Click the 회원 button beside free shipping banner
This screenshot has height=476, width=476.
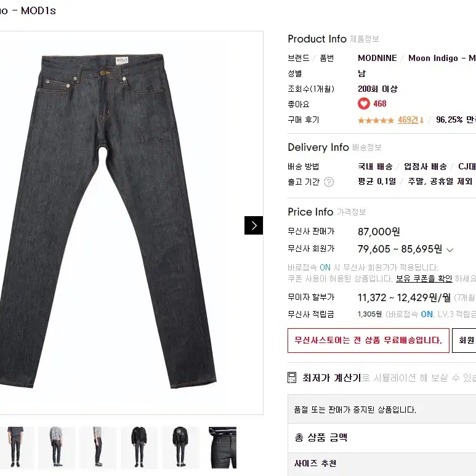point(464,341)
